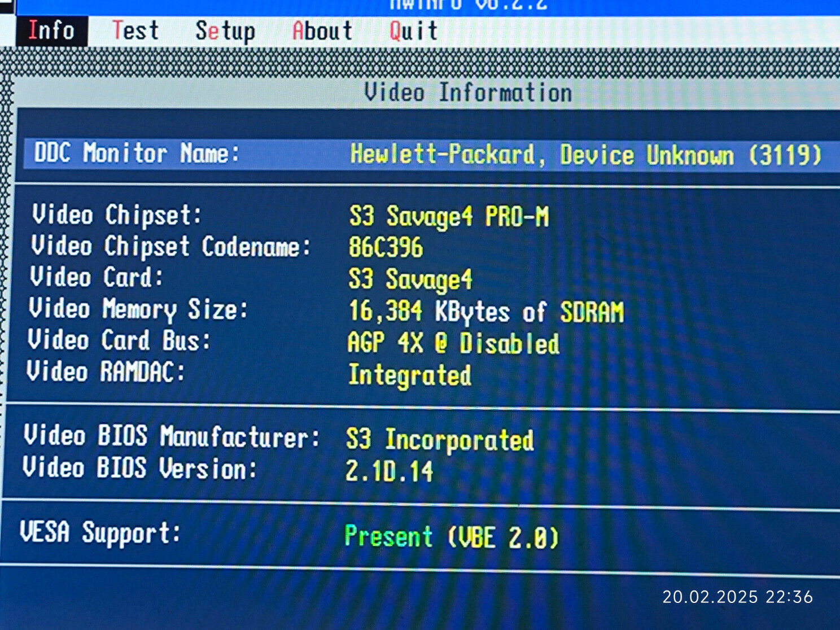This screenshot has height=630, width=840.
Task: Open the Test menu
Action: 135,30
